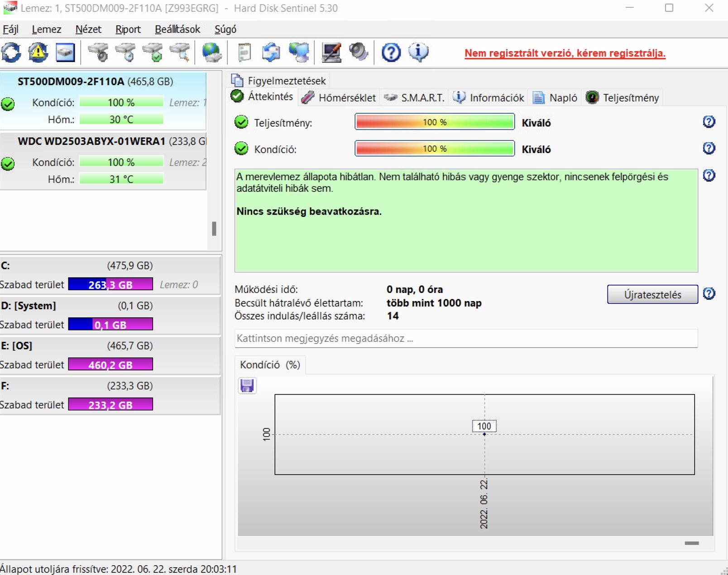This screenshot has height=575, width=728.
Task: Select the F: partition entry
Action: (x=110, y=395)
